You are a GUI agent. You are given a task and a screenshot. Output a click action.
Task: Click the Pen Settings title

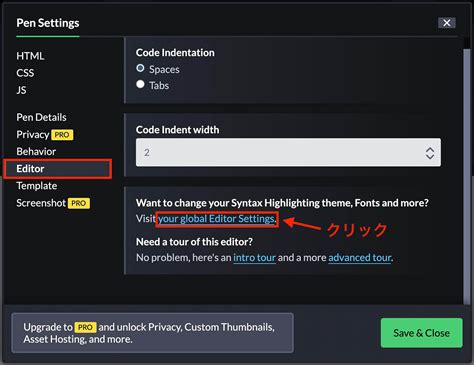pyautogui.click(x=48, y=23)
